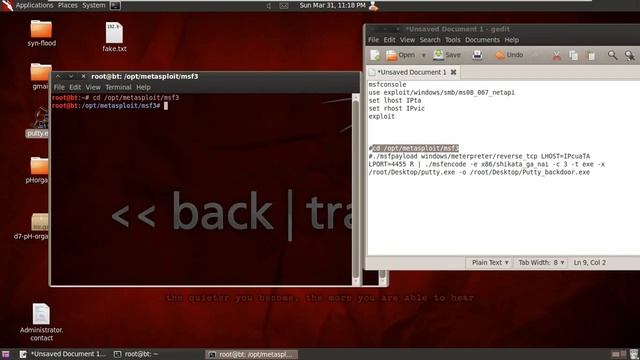Image resolution: width=640 pixels, height=360 pixels.
Task: Open the Tab Width dropdown in status bar
Action: click(541, 262)
